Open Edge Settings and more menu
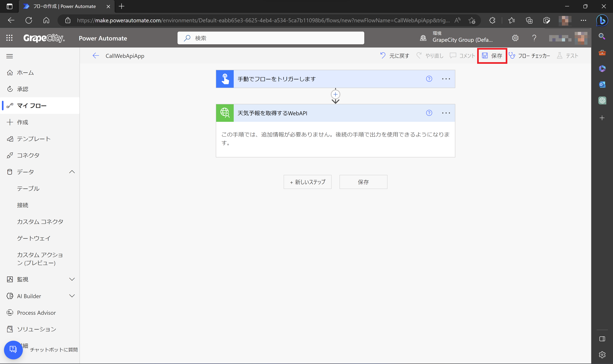613x364 pixels. click(583, 20)
